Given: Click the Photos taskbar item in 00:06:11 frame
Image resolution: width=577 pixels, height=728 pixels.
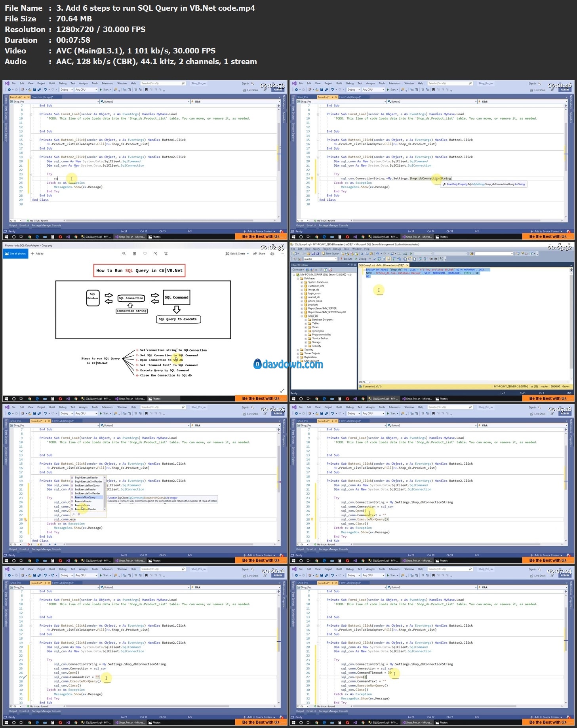Looking at the screenshot, I should click(155, 723).
